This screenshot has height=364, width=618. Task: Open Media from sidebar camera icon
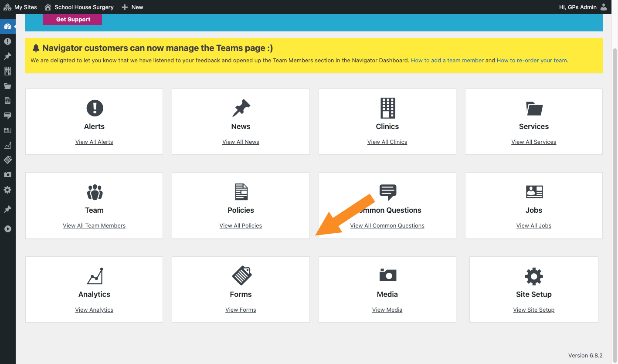[x=7, y=174]
